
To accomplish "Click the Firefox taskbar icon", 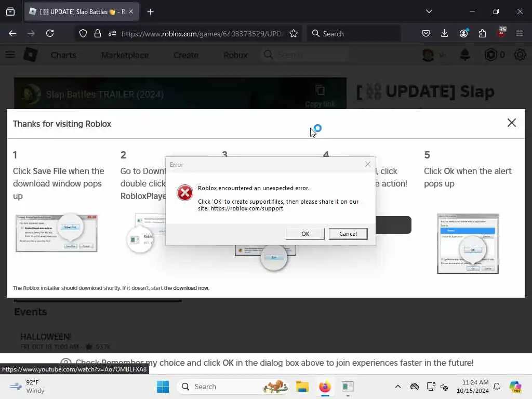I will [325, 387].
